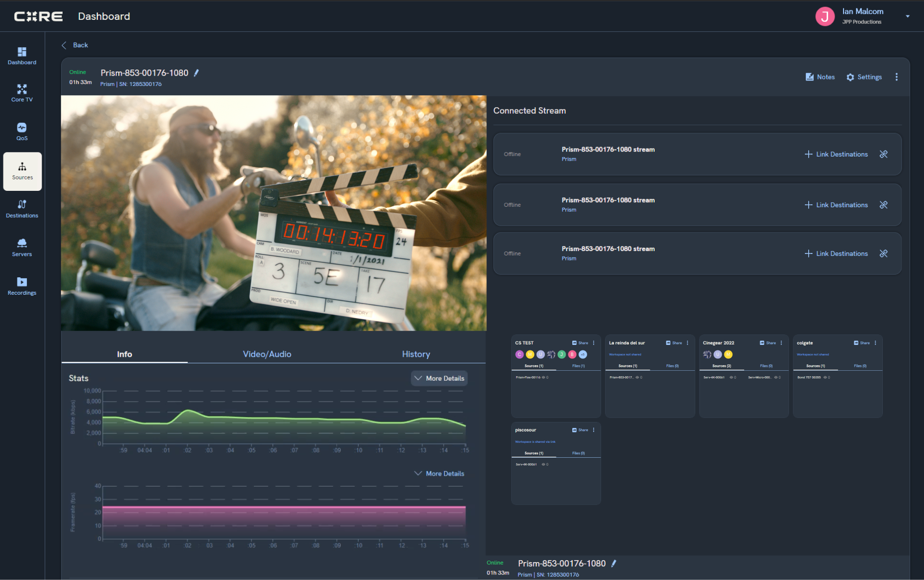
Task: Unlink the first connected stream via the unlink icon
Action: [x=883, y=154]
